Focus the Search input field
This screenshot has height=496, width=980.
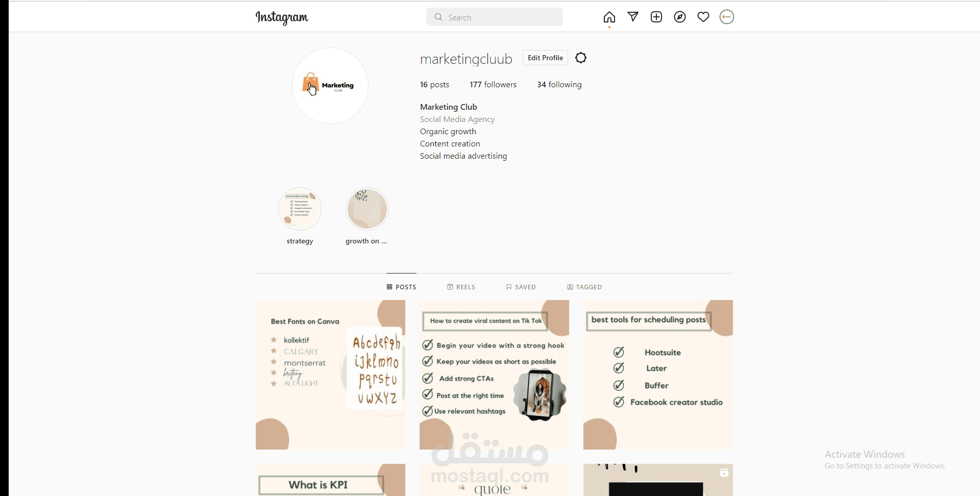click(495, 17)
